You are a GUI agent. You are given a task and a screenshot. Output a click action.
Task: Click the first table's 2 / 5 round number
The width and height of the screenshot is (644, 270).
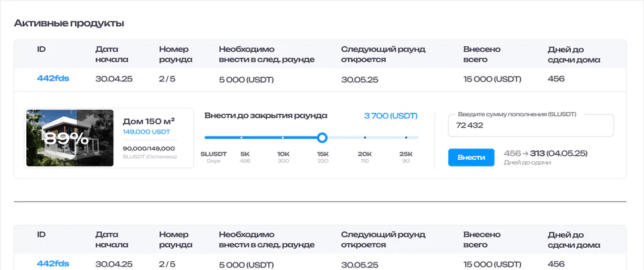point(167,79)
